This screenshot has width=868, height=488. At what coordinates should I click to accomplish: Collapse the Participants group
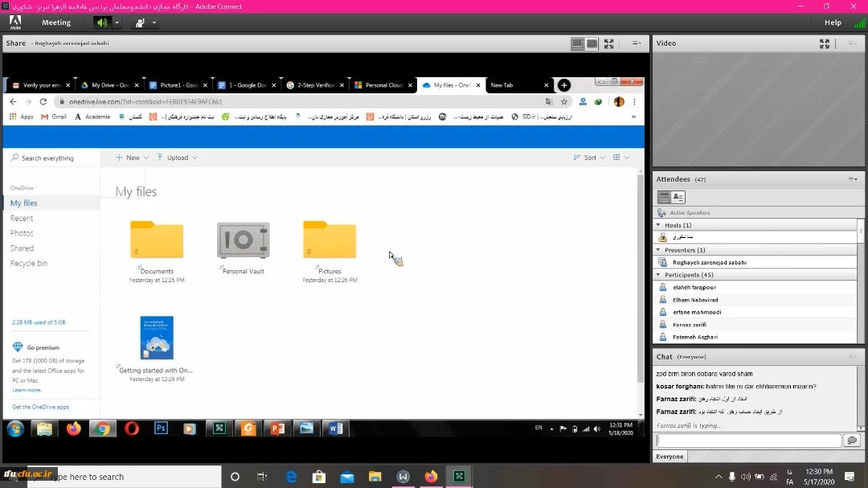(x=659, y=275)
